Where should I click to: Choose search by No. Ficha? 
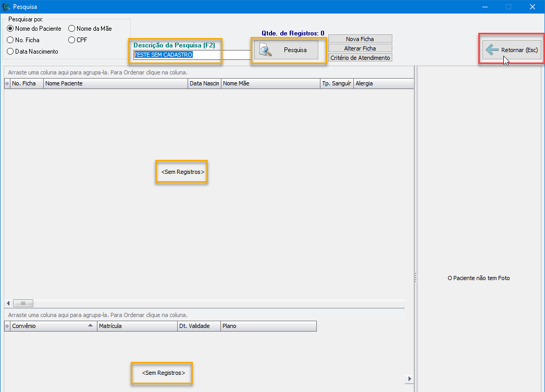10,40
